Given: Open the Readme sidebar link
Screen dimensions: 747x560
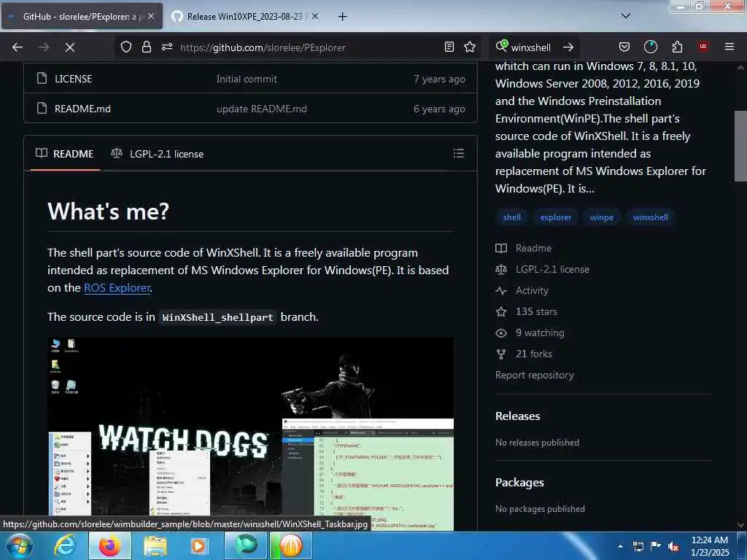Looking at the screenshot, I should pos(524,248).
